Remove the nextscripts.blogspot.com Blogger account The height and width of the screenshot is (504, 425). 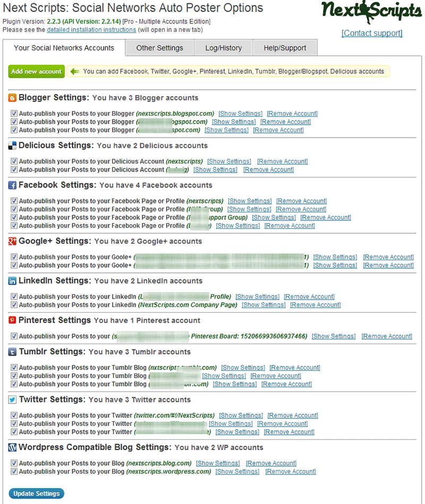tap(292, 114)
